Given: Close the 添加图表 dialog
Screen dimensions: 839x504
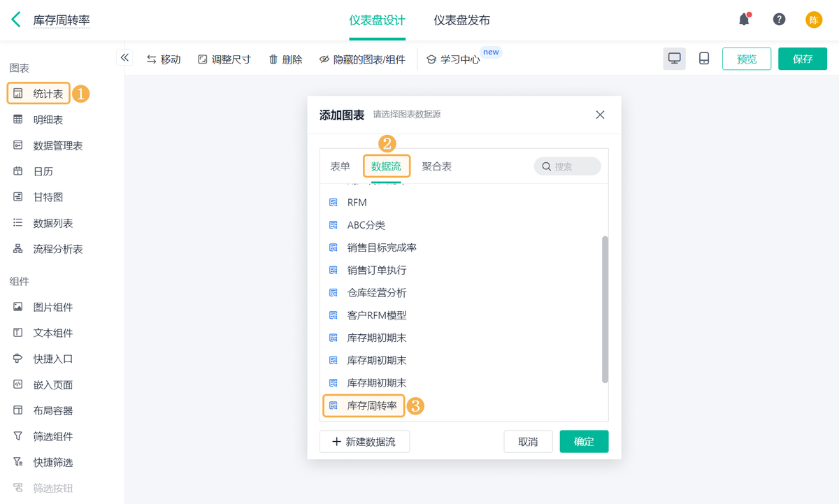Looking at the screenshot, I should [600, 115].
